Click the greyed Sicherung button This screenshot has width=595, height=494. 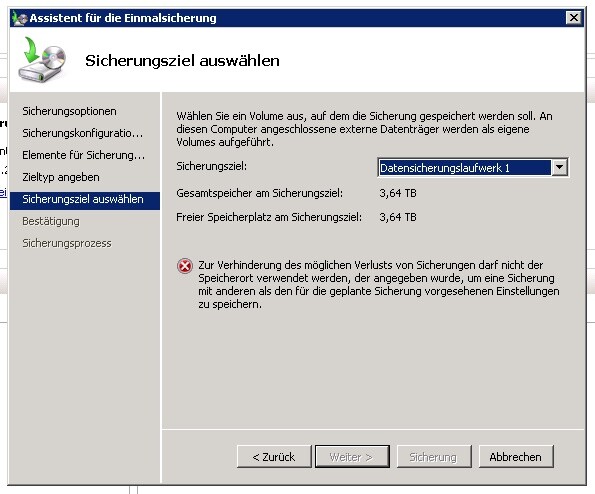434,457
